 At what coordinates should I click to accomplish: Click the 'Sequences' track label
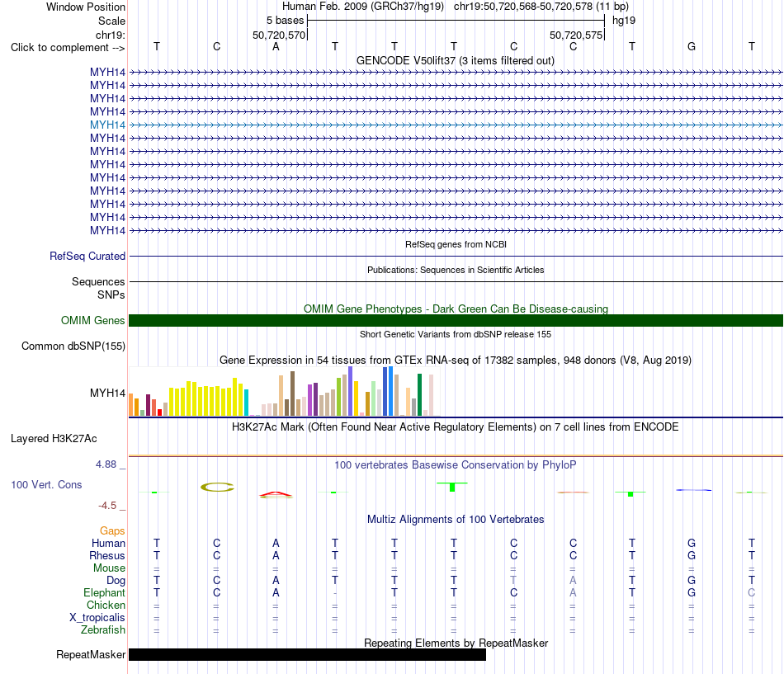[x=98, y=281]
